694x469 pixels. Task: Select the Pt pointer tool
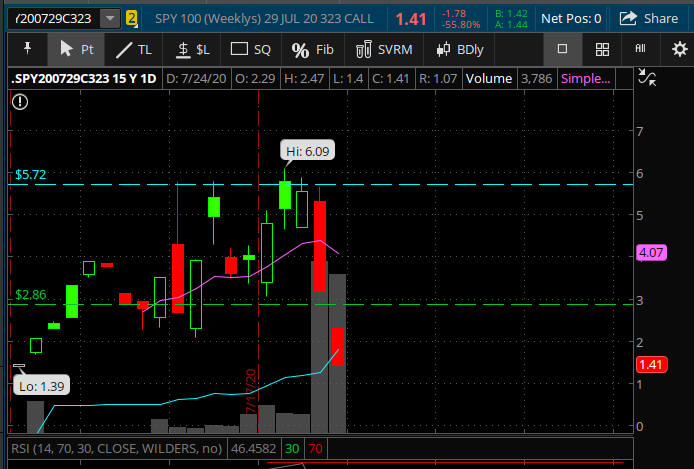point(76,49)
